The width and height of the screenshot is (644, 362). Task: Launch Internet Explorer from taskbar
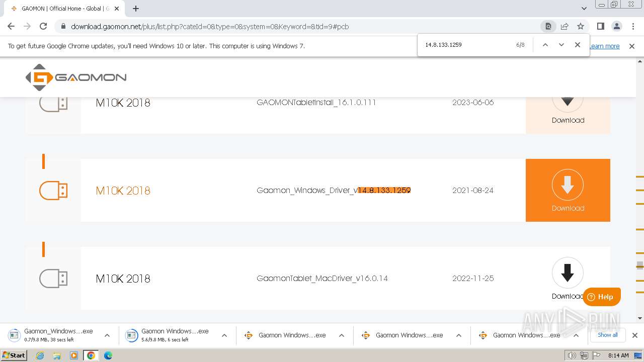click(40, 355)
